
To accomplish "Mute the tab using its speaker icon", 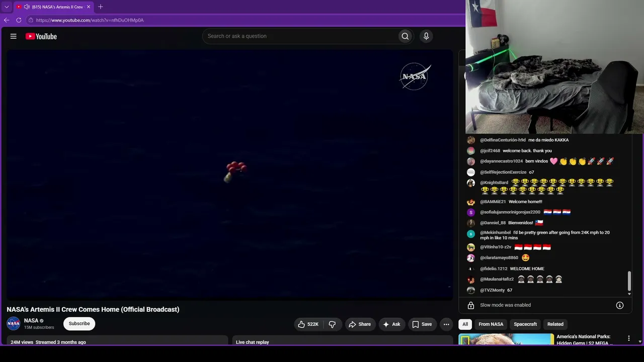I will coord(27,7).
